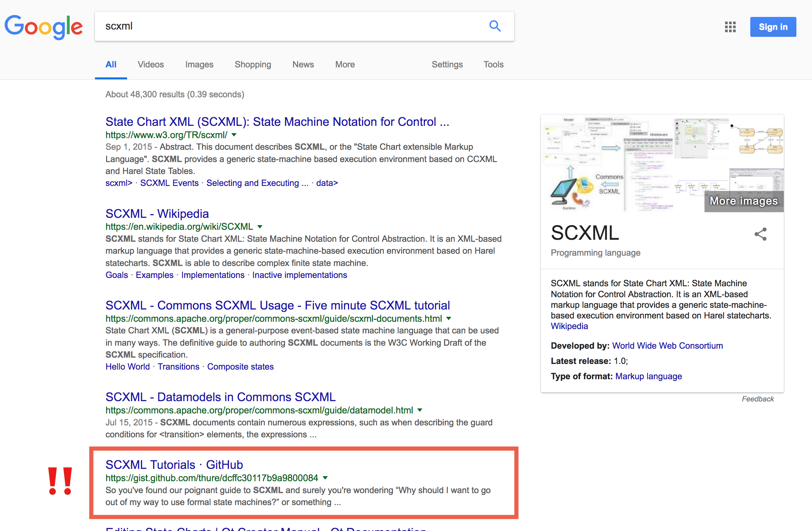This screenshot has height=531, width=812.
Task: Click the SCXML Events sitelink
Action: [169, 183]
